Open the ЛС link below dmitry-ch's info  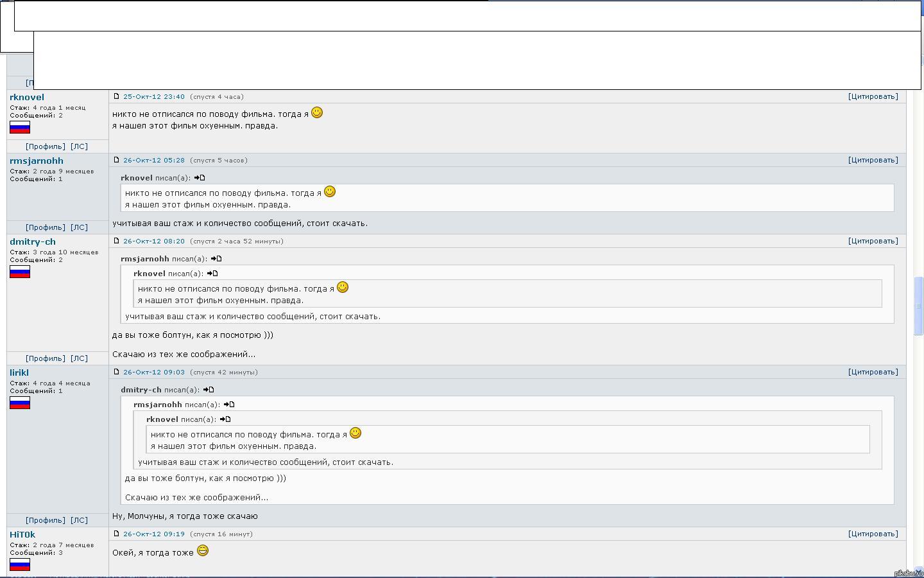tap(79, 358)
